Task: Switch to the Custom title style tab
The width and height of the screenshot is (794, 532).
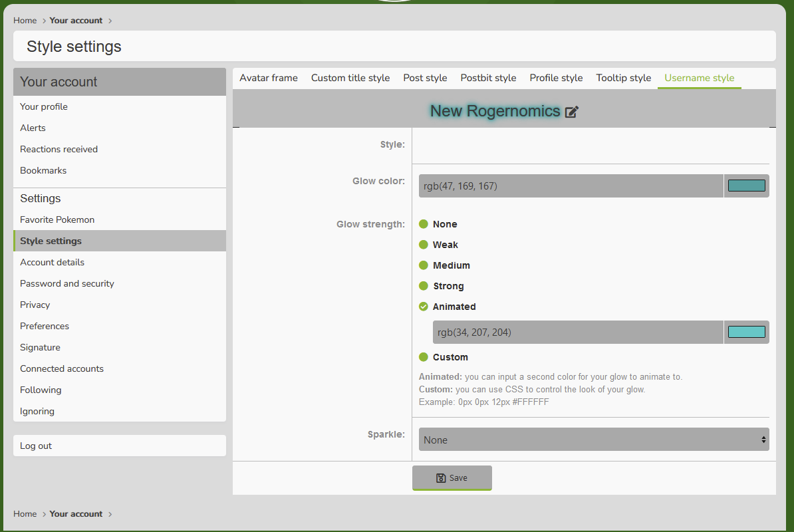Action: click(x=350, y=78)
